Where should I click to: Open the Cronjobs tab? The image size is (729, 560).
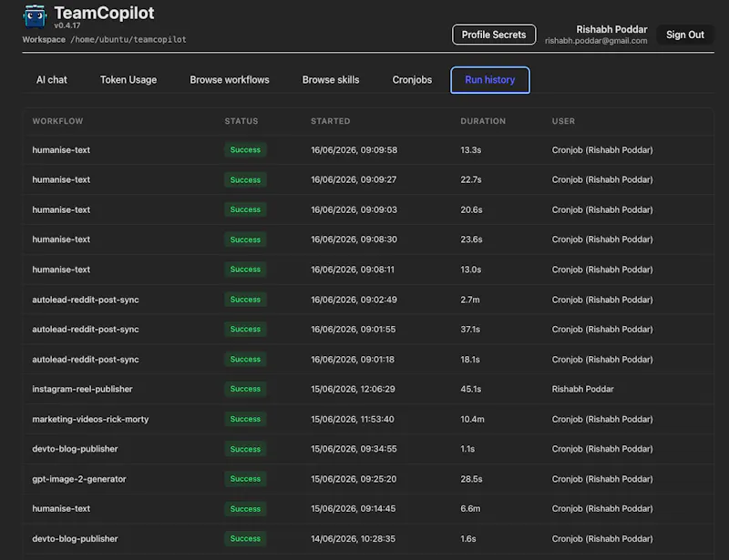click(412, 80)
